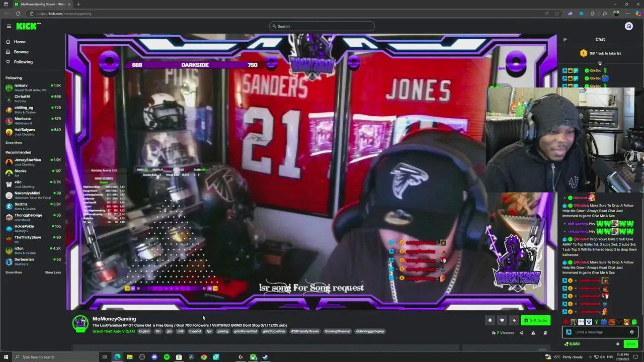
Task: Click the notification bell for MoMoneyGaming
Action: pyautogui.click(x=490, y=320)
